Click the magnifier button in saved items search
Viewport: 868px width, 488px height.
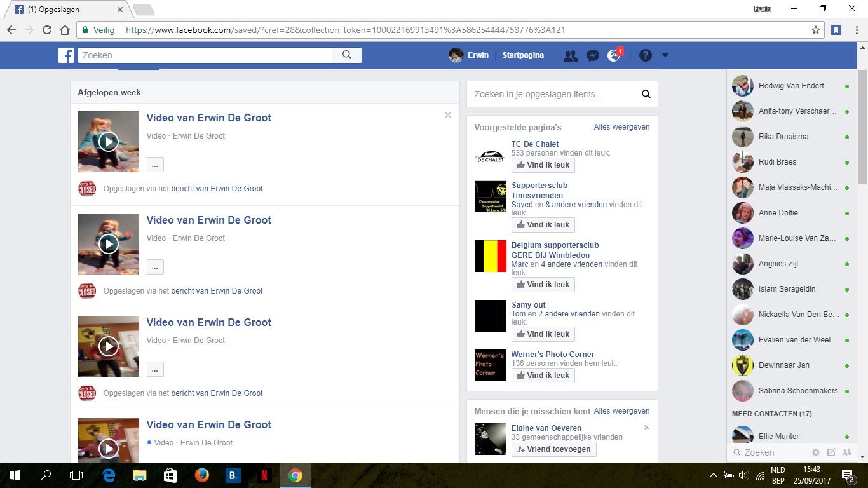[646, 94]
